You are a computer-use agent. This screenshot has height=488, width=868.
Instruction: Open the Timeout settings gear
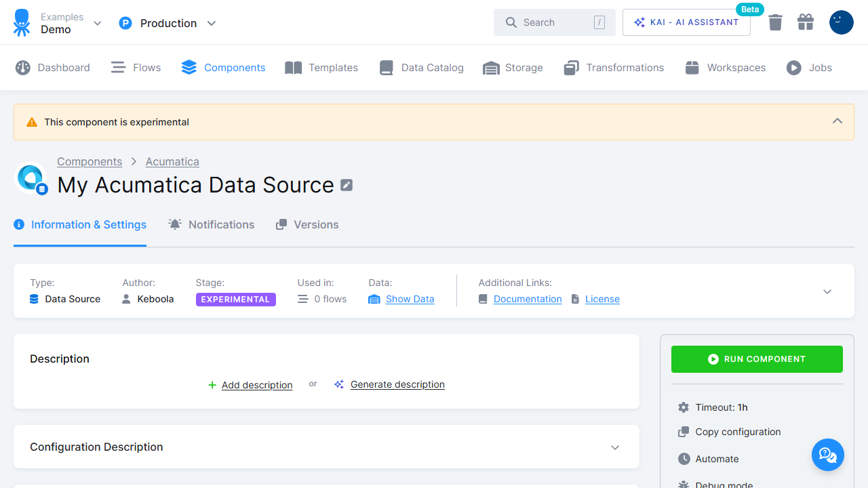click(x=684, y=407)
